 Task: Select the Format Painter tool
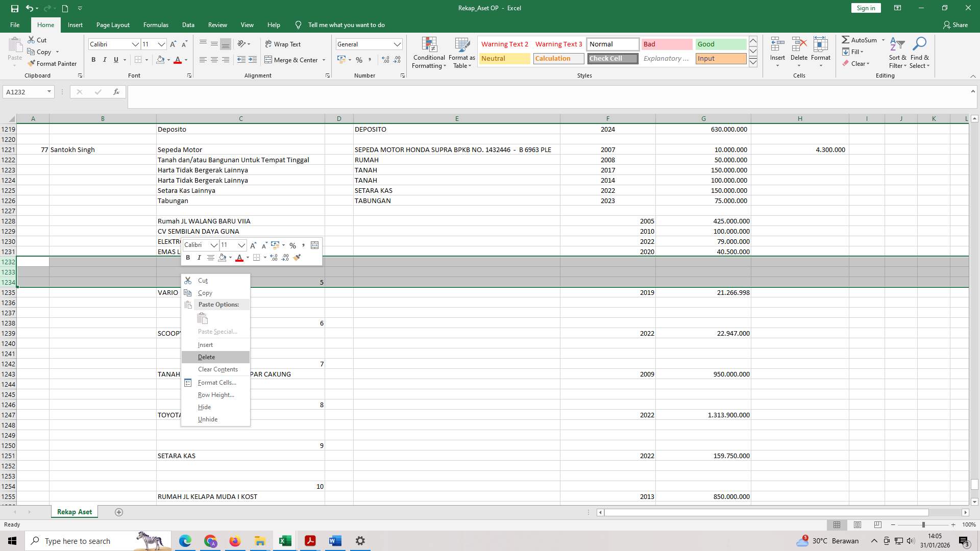tap(53, 63)
